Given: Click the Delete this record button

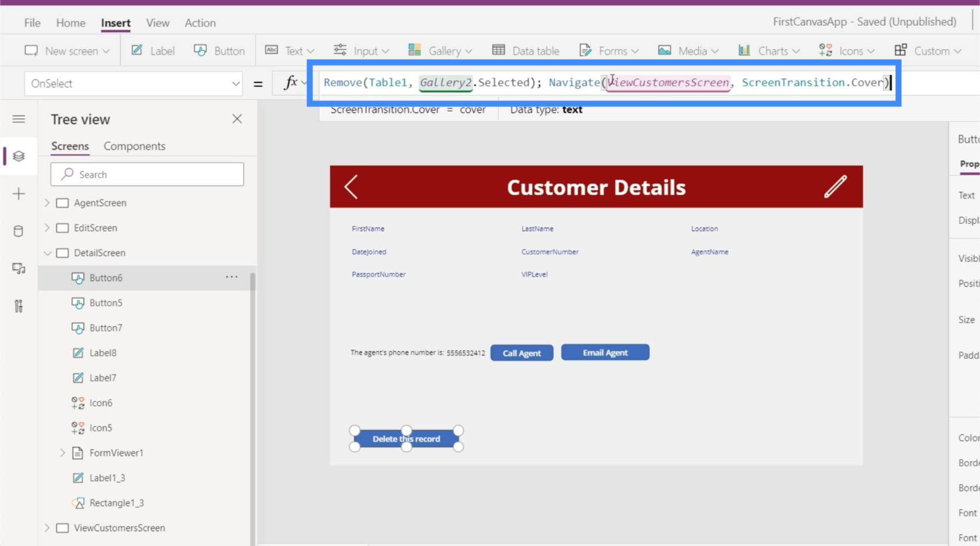Looking at the screenshot, I should pos(407,439).
